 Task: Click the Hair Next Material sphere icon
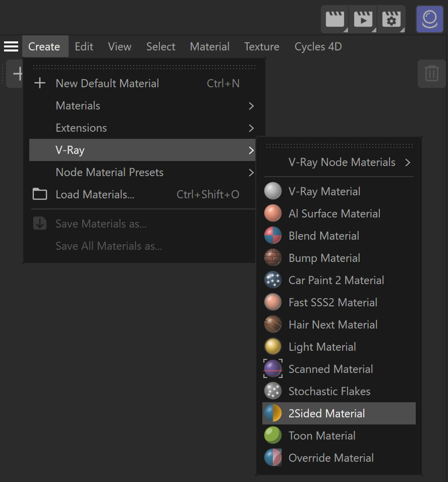pyautogui.click(x=273, y=325)
